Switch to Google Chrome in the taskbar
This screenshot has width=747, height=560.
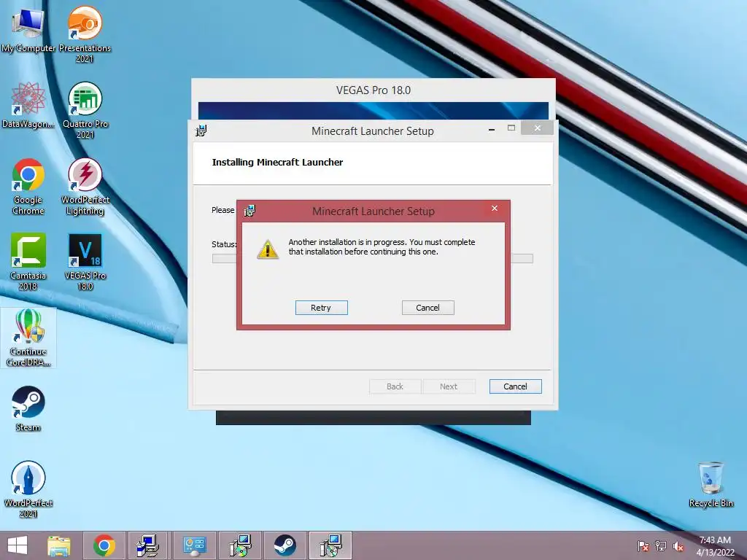[x=104, y=545]
